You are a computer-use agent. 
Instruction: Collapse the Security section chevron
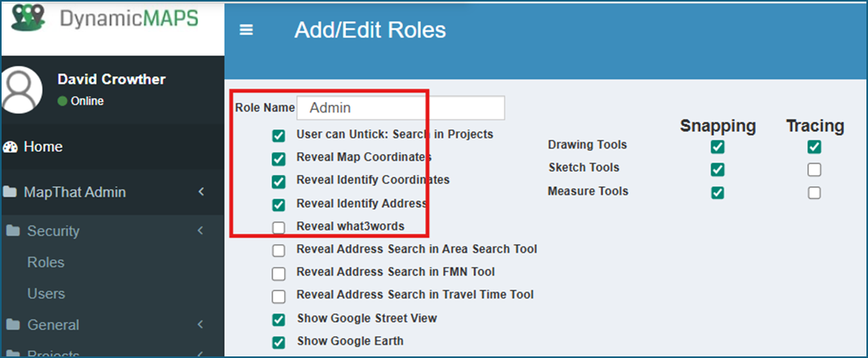pos(201,230)
